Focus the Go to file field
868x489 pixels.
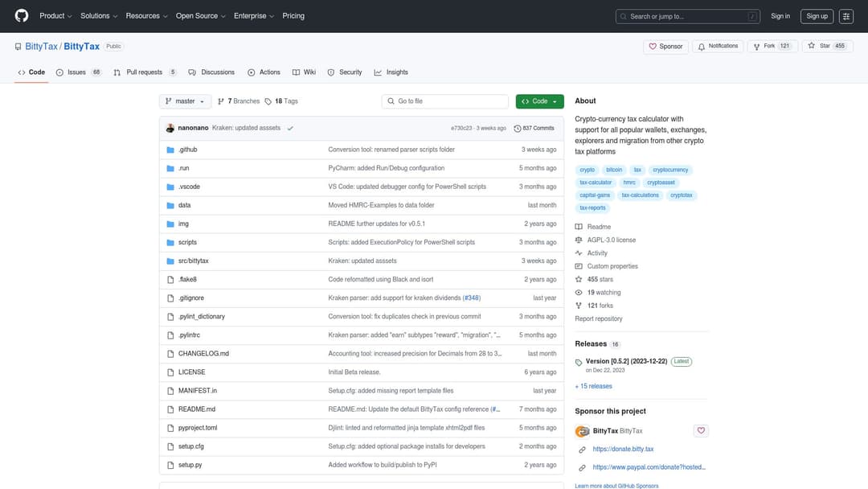[x=445, y=101]
